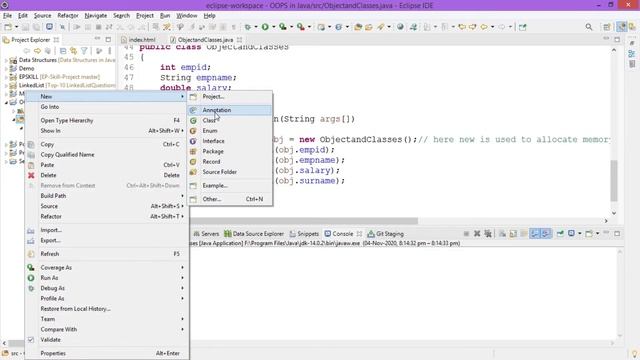Minimize the Project Explorer view
This screenshot has width=640, height=360.
point(97,39)
